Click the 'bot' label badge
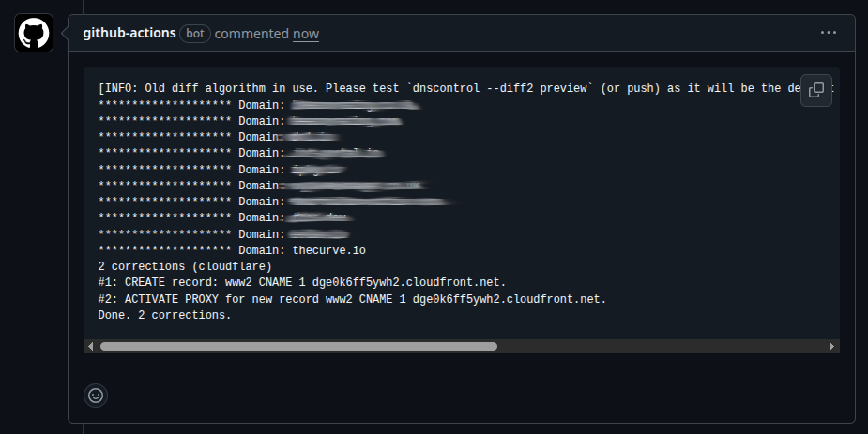868x434 pixels. (195, 33)
